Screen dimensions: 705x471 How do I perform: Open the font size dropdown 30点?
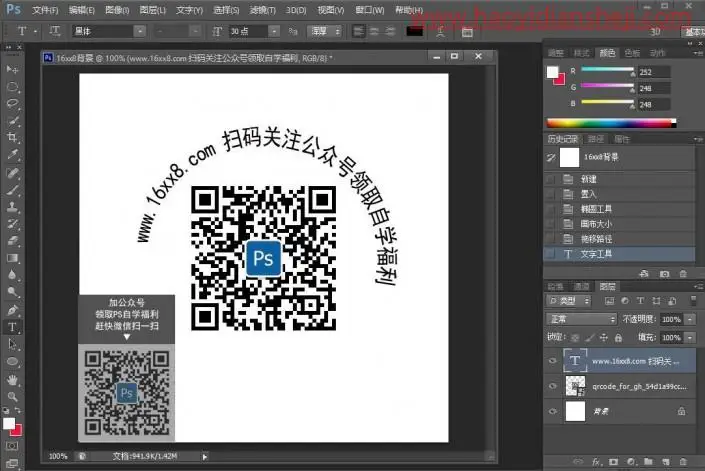pos(274,31)
